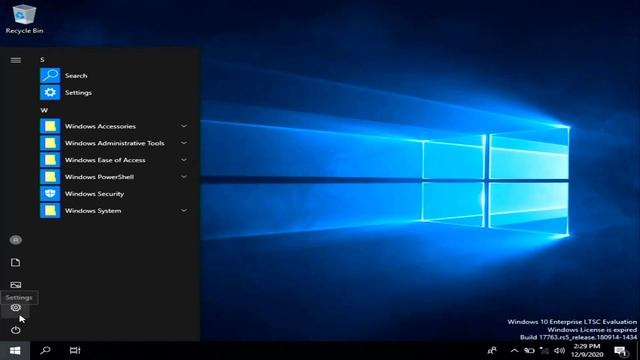Viewport: 640px width, 360px height.
Task: Expand Windows Administrative Tools chevron
Action: tap(184, 143)
